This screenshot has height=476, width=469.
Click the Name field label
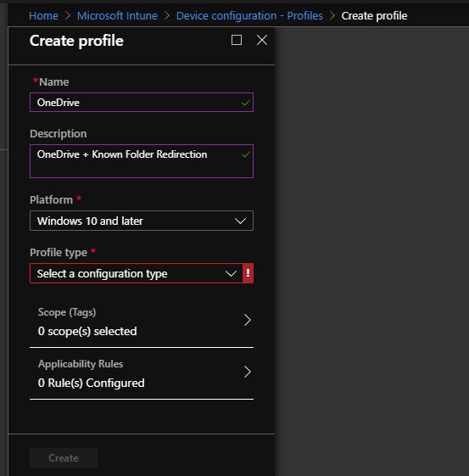53,81
